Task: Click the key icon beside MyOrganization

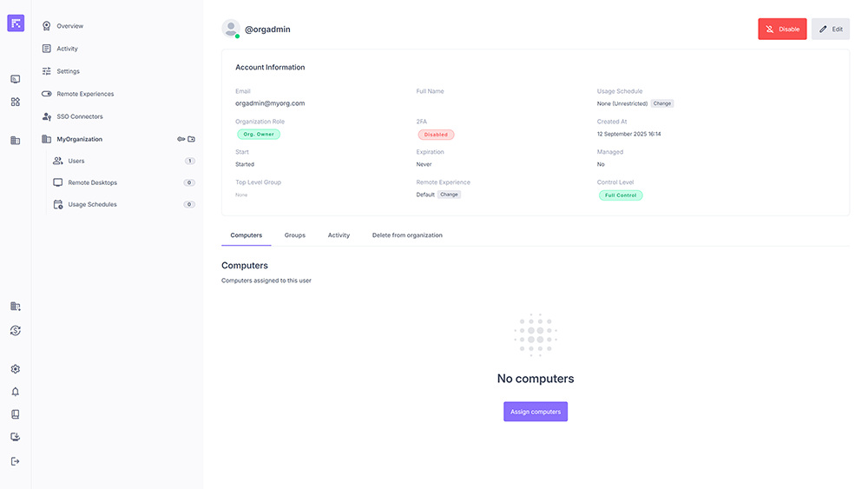Action: click(181, 139)
